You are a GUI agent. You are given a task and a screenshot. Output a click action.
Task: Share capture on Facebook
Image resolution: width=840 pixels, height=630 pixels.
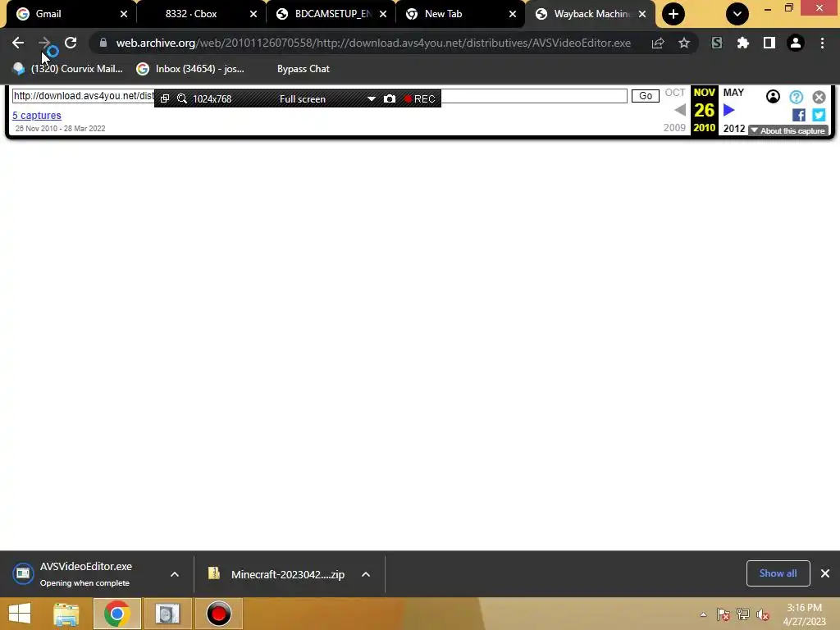tap(798, 115)
